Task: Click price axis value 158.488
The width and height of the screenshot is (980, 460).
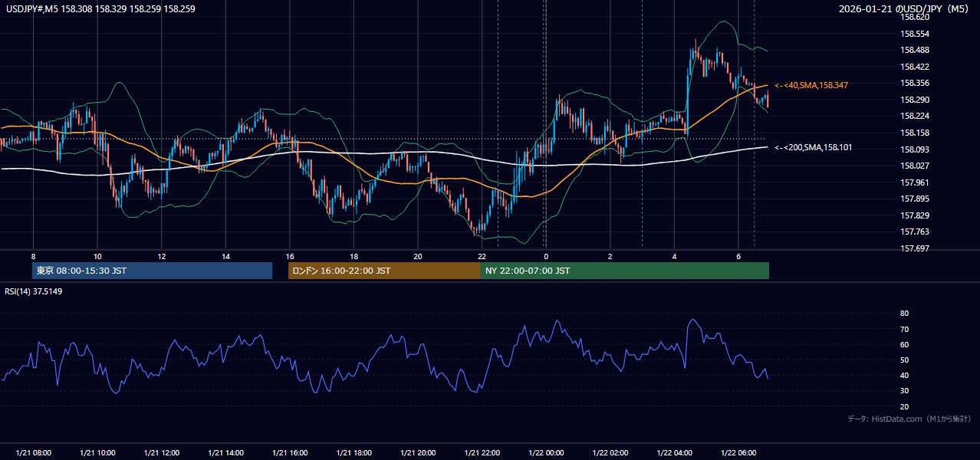Action: click(914, 50)
